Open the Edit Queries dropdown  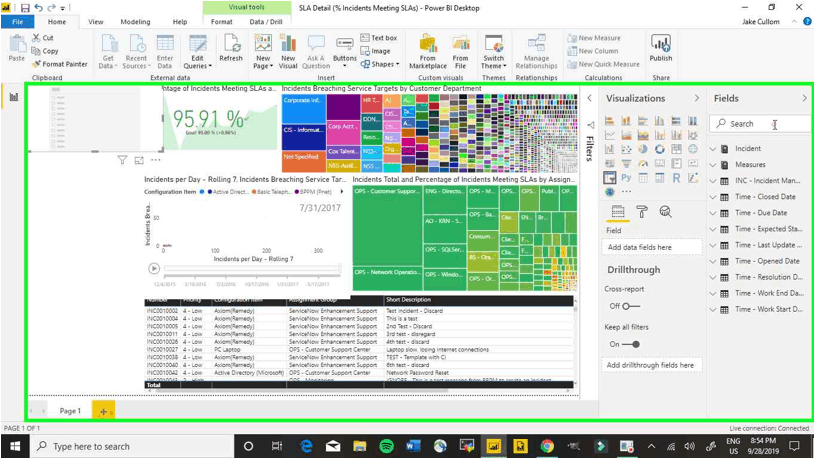coord(198,52)
